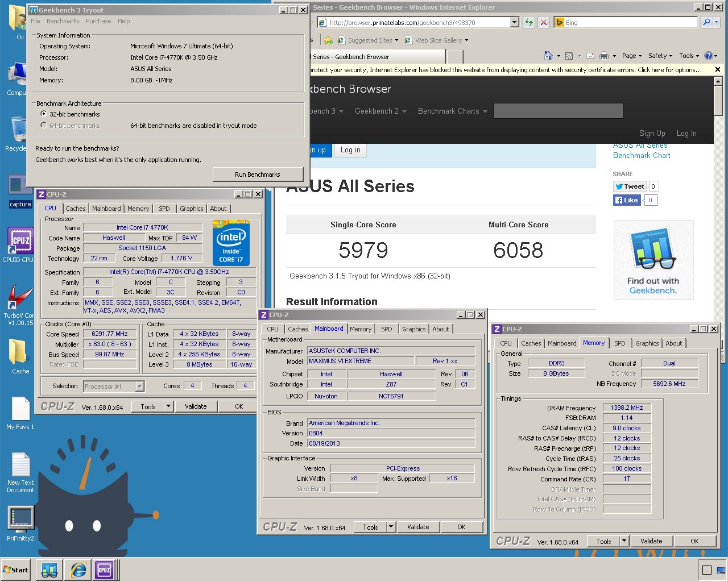728x582 pixels.
Task: Select the 32-bit benchmarks radio button
Action: [44, 114]
